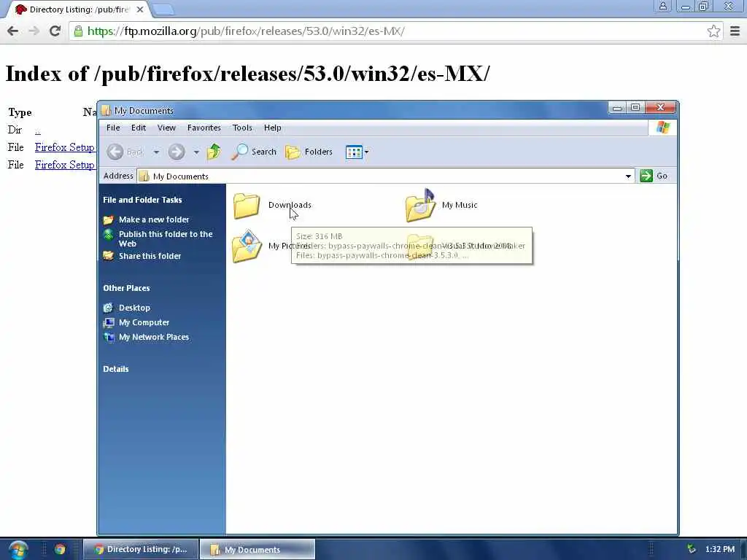The height and width of the screenshot is (560, 747).
Task: Bookmark this page with the star icon
Action: pyautogui.click(x=713, y=31)
